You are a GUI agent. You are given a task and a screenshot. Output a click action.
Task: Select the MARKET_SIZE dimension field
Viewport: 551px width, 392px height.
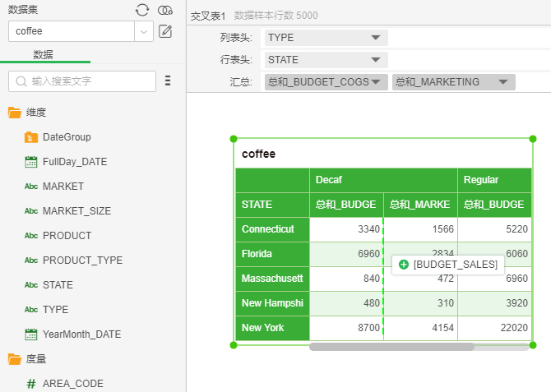point(76,211)
